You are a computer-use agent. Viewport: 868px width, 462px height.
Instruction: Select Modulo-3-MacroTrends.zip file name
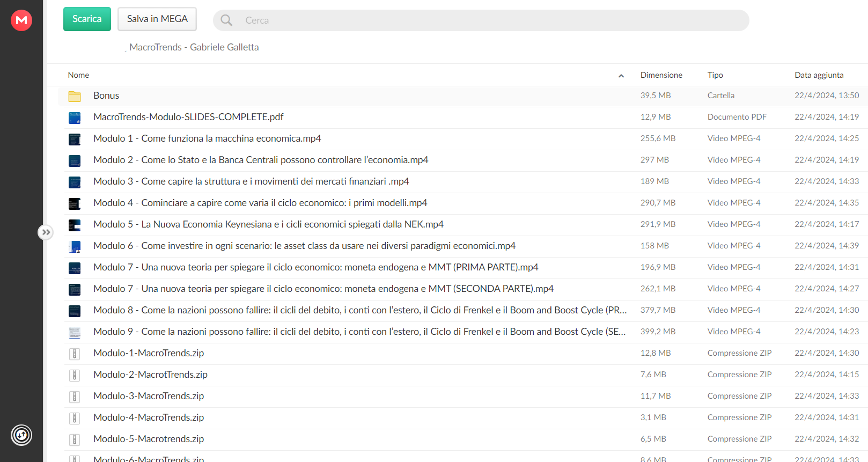(x=149, y=396)
